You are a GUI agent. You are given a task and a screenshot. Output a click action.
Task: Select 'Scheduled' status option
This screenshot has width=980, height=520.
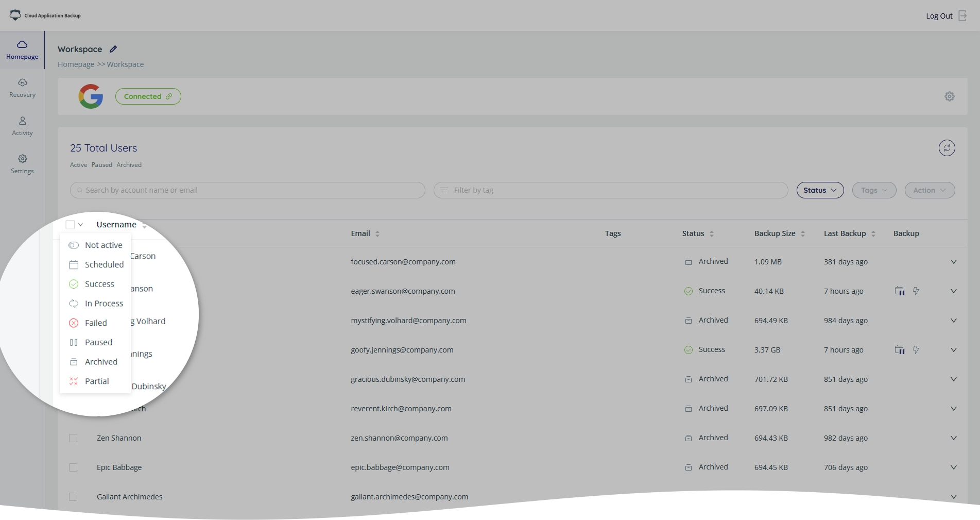click(95, 265)
